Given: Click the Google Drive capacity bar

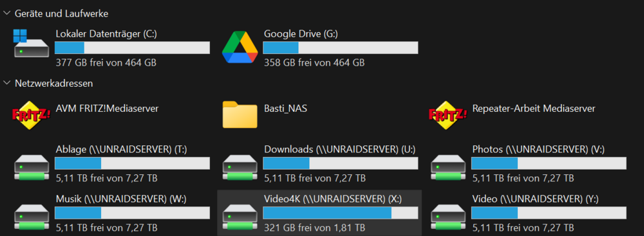Looking at the screenshot, I should tap(341, 48).
